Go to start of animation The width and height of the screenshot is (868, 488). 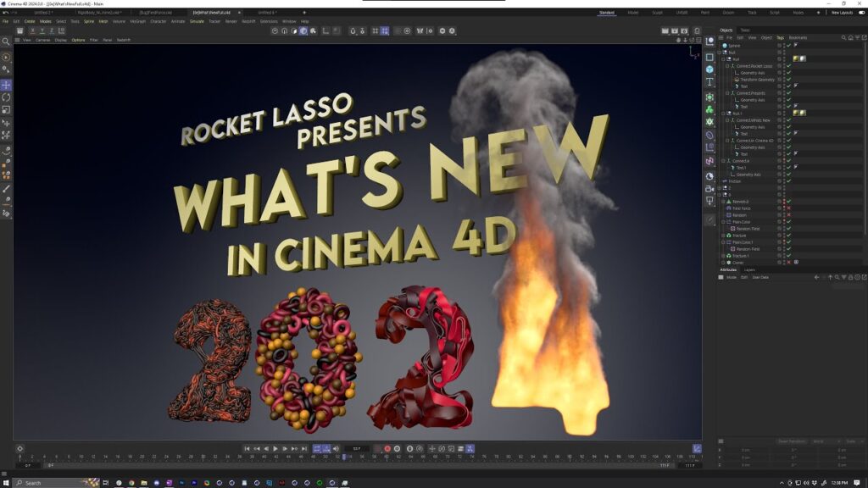click(247, 449)
